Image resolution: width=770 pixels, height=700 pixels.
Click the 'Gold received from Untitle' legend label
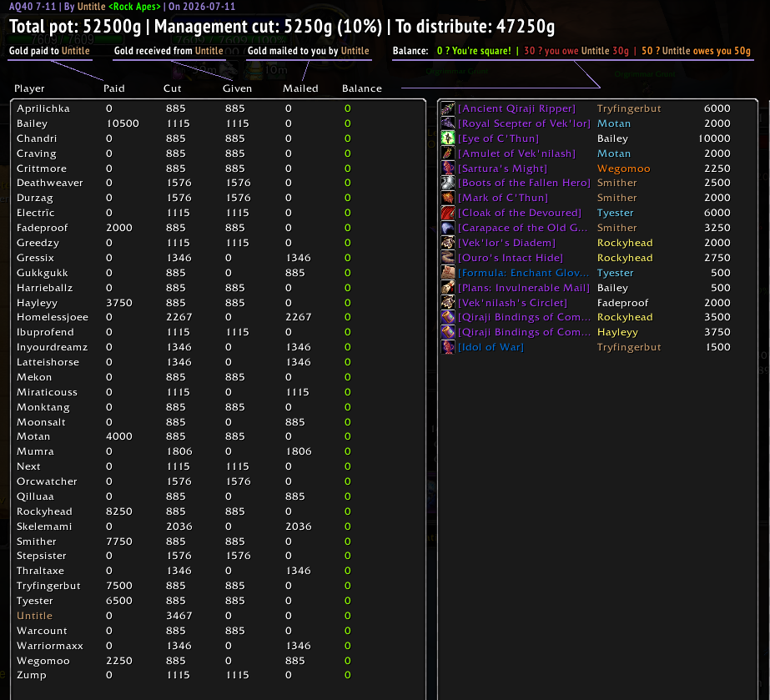click(x=169, y=51)
